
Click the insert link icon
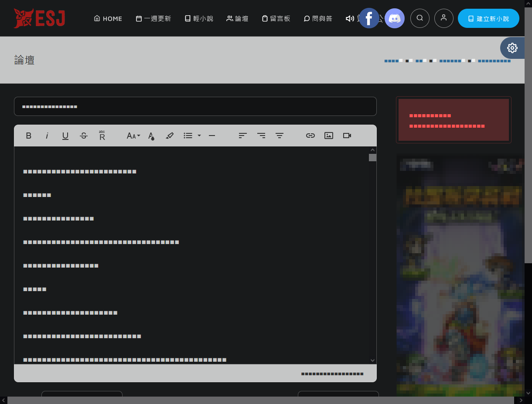click(x=310, y=136)
